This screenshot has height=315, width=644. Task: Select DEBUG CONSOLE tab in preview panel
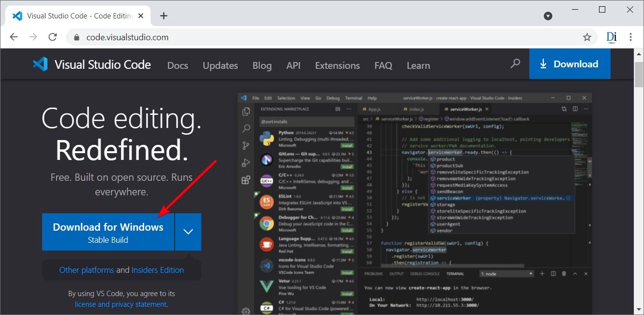tap(425, 274)
